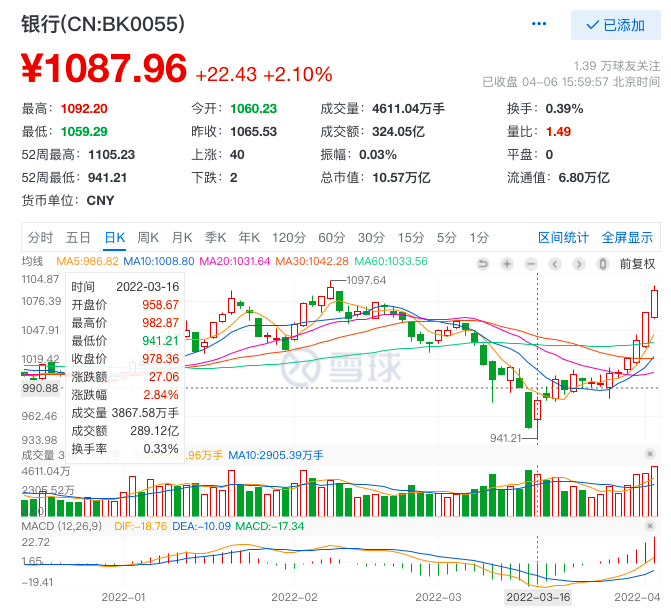Switch to the 60分 interval tab
Viewport: 671px width, 608px height.
pos(332,237)
